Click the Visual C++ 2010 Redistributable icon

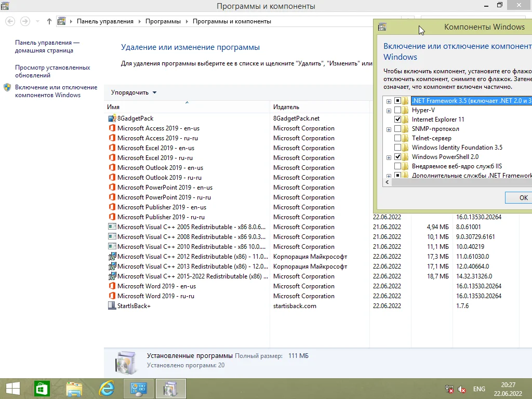pos(112,246)
